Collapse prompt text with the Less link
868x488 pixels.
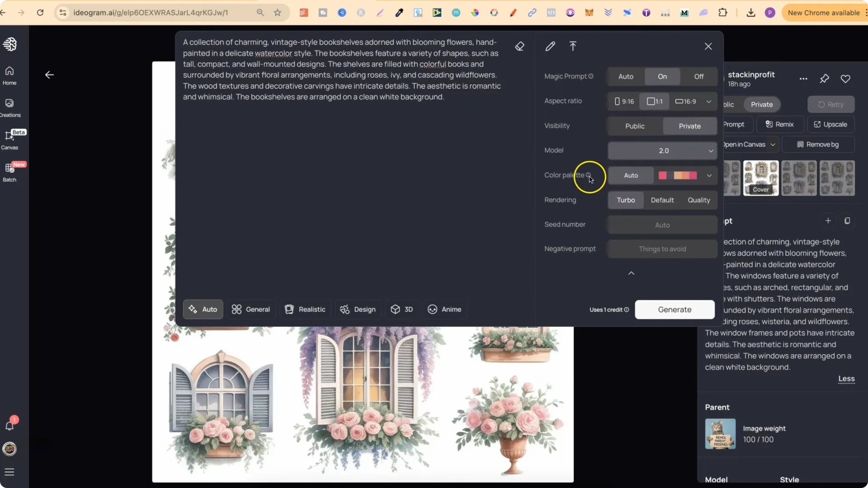(x=846, y=379)
